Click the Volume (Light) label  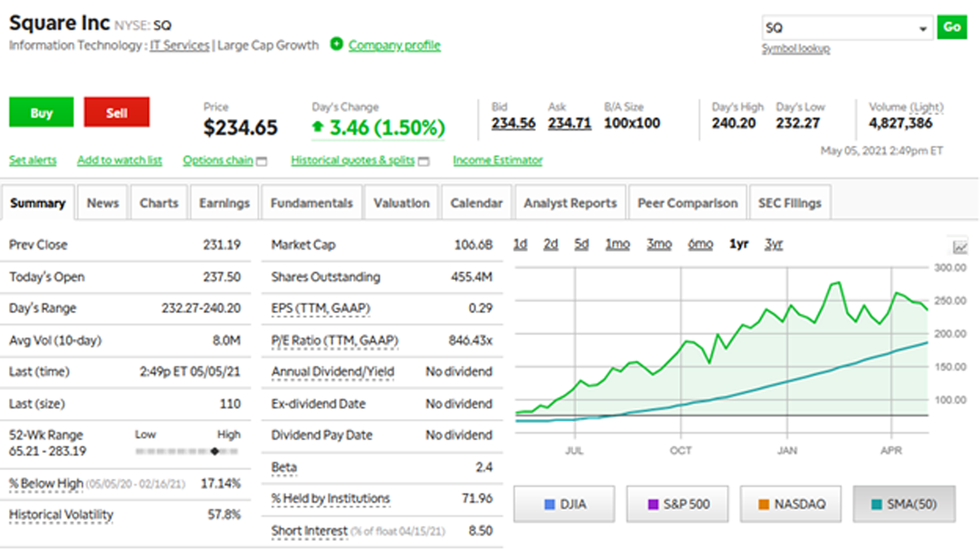906,107
